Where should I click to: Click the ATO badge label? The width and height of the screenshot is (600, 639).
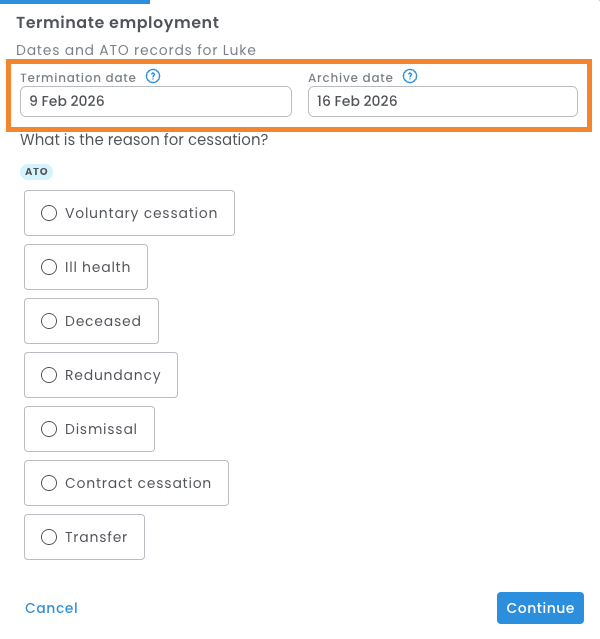(x=36, y=171)
